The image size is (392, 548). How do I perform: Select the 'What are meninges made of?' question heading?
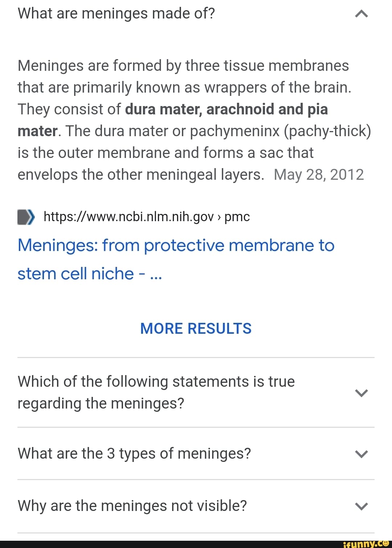click(115, 13)
